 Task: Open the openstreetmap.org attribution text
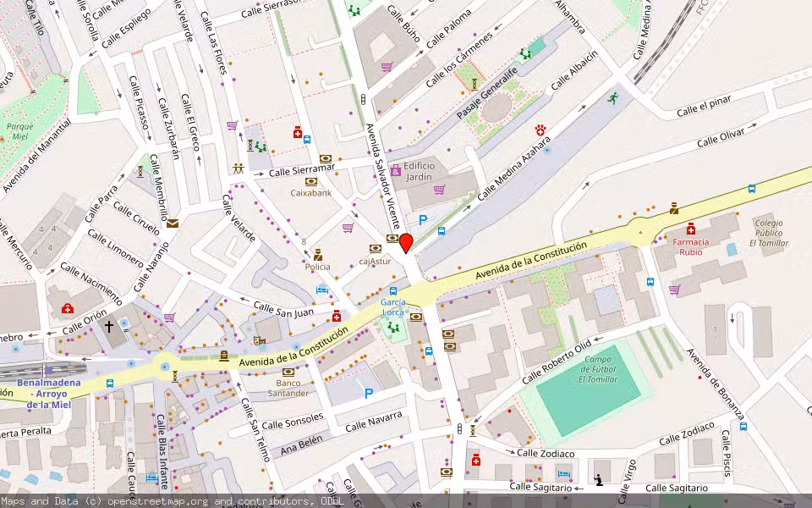[x=173, y=501]
